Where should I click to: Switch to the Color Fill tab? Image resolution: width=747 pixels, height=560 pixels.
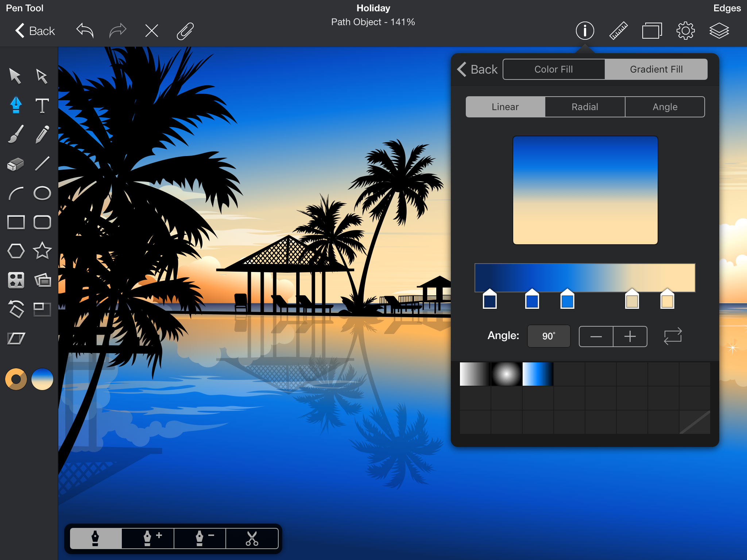click(553, 69)
